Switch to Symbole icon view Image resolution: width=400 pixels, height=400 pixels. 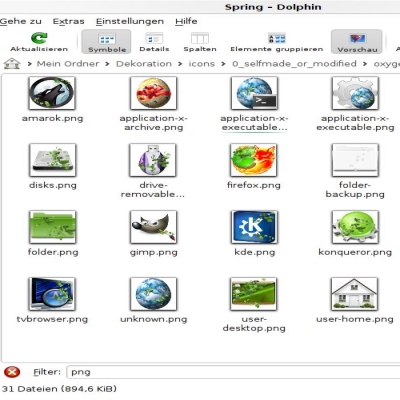(106, 42)
